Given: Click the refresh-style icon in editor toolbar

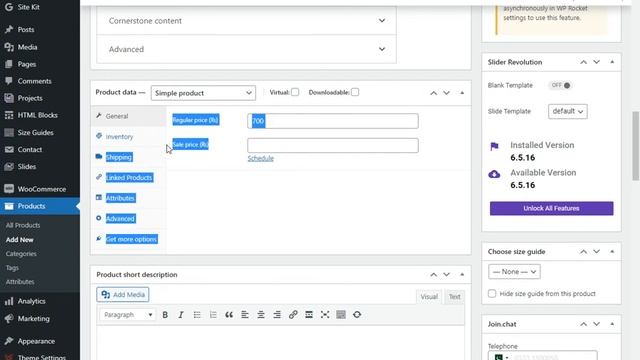Looking at the screenshot, I should click(357, 315).
